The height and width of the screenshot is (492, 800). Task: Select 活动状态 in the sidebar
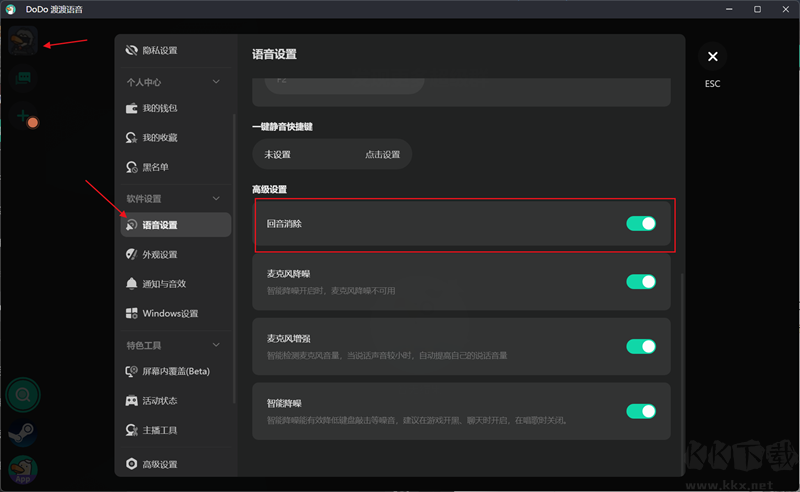coord(176,401)
